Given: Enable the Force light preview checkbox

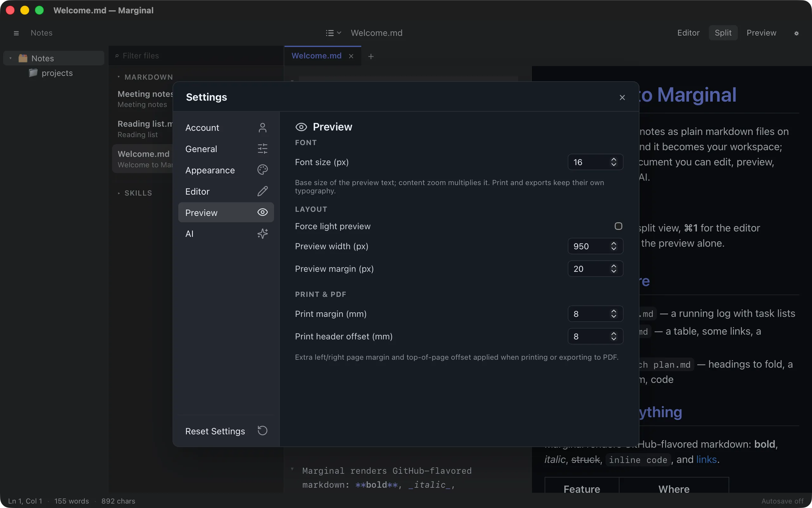Looking at the screenshot, I should (x=618, y=226).
